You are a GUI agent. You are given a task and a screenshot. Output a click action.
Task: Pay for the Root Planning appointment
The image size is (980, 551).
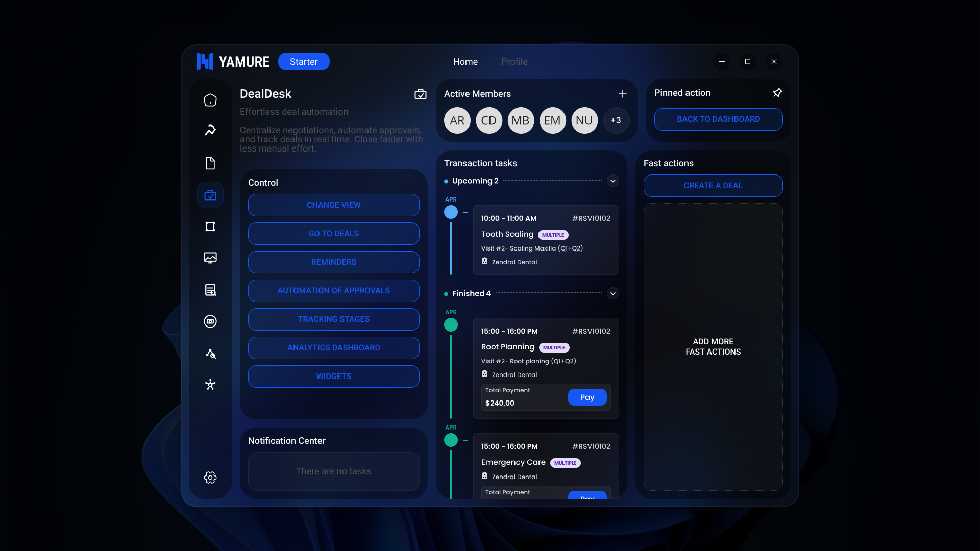(x=587, y=397)
